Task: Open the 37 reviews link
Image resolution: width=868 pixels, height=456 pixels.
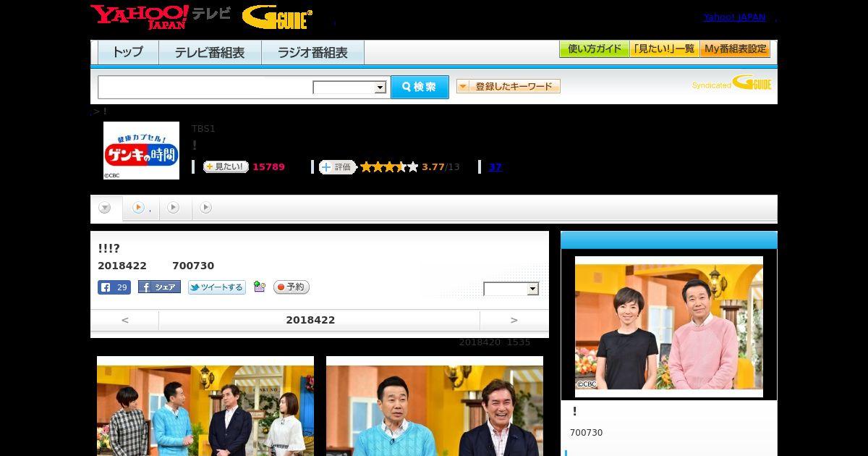Action: 495,167
